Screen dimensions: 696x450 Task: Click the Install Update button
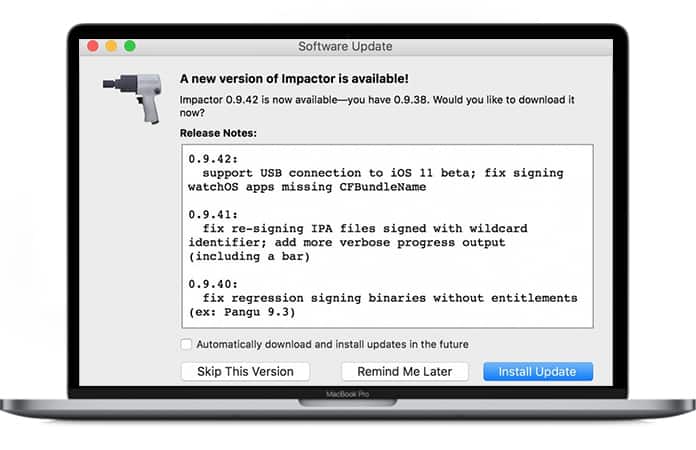pyautogui.click(x=538, y=371)
